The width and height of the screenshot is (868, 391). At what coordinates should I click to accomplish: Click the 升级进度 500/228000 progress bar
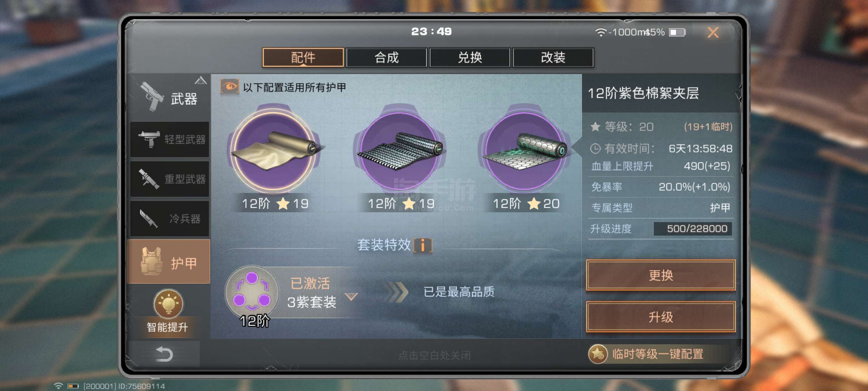pos(693,229)
